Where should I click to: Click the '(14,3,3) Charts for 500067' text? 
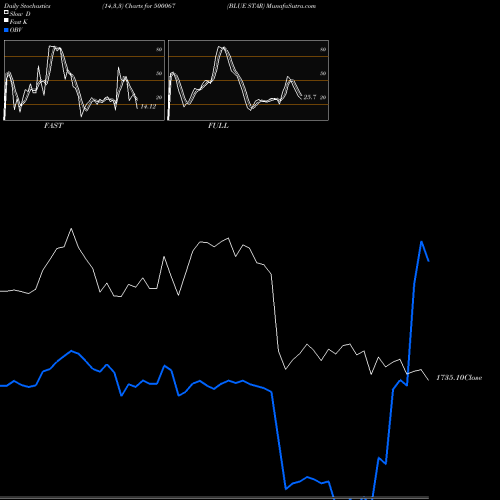click(139, 6)
